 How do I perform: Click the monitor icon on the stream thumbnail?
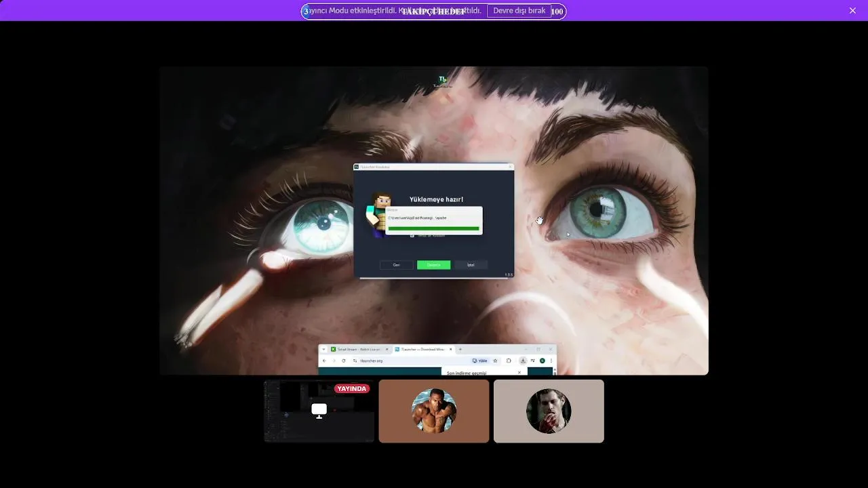(x=319, y=410)
